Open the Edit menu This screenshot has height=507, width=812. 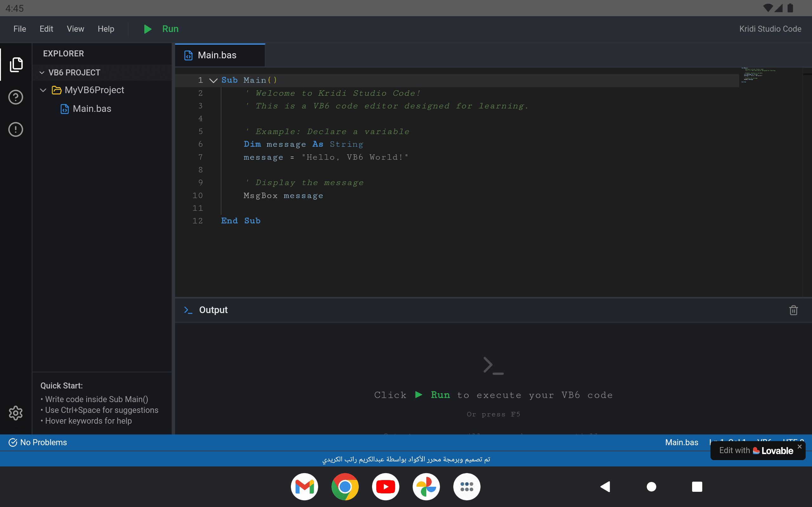point(46,29)
